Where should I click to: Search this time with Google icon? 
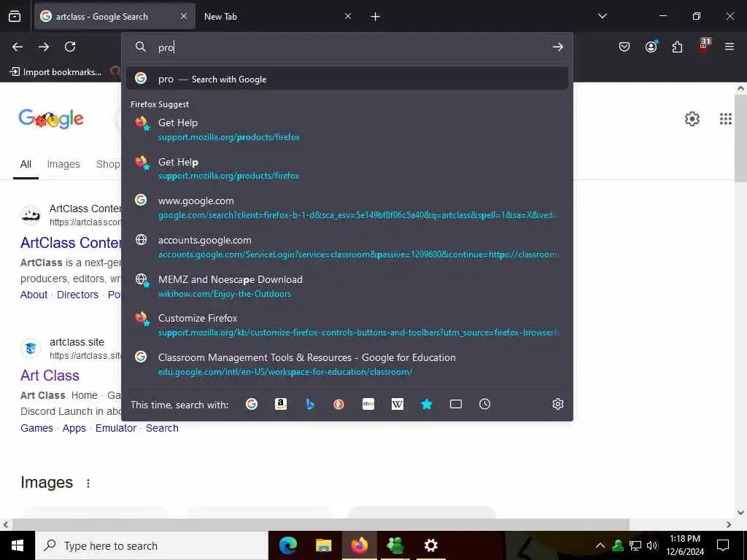(252, 404)
